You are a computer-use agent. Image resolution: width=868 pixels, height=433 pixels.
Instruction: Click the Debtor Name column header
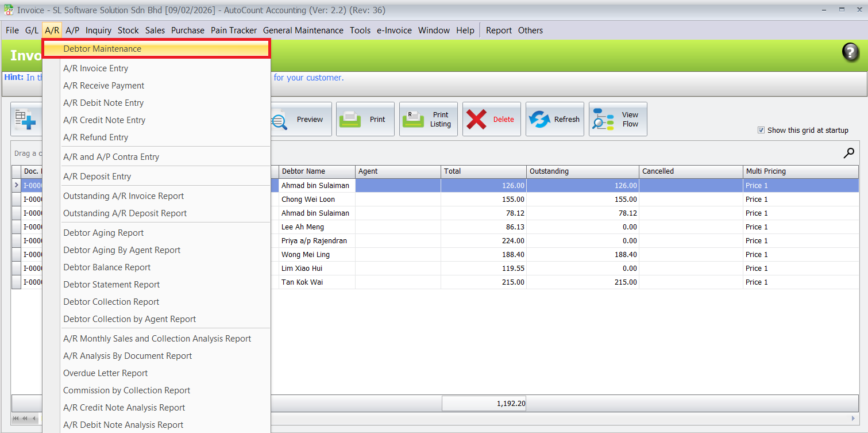tap(317, 171)
